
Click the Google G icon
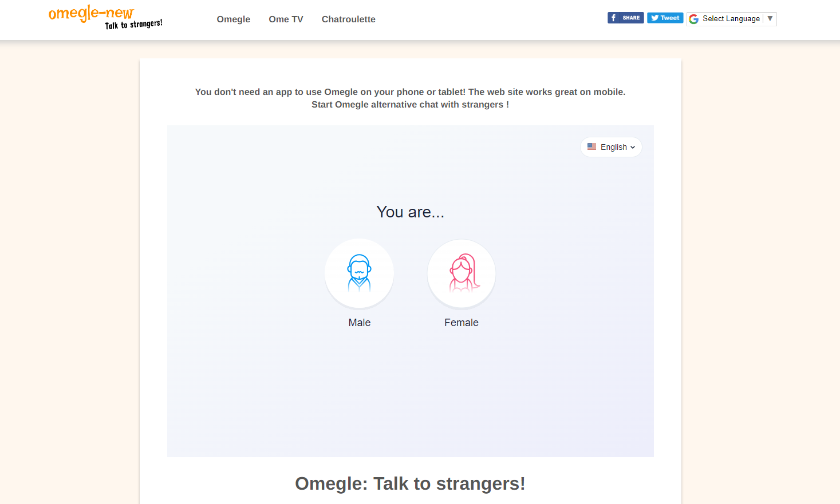click(x=694, y=19)
